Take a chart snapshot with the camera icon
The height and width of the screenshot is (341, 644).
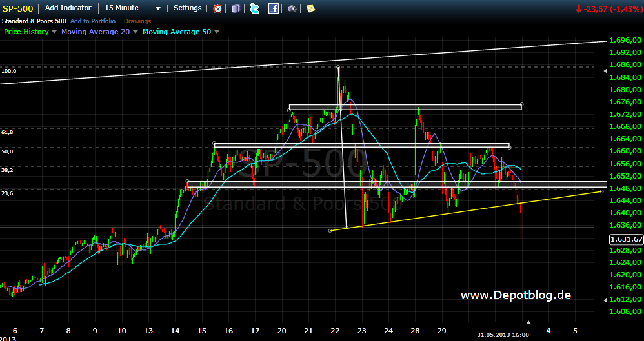tap(292, 8)
